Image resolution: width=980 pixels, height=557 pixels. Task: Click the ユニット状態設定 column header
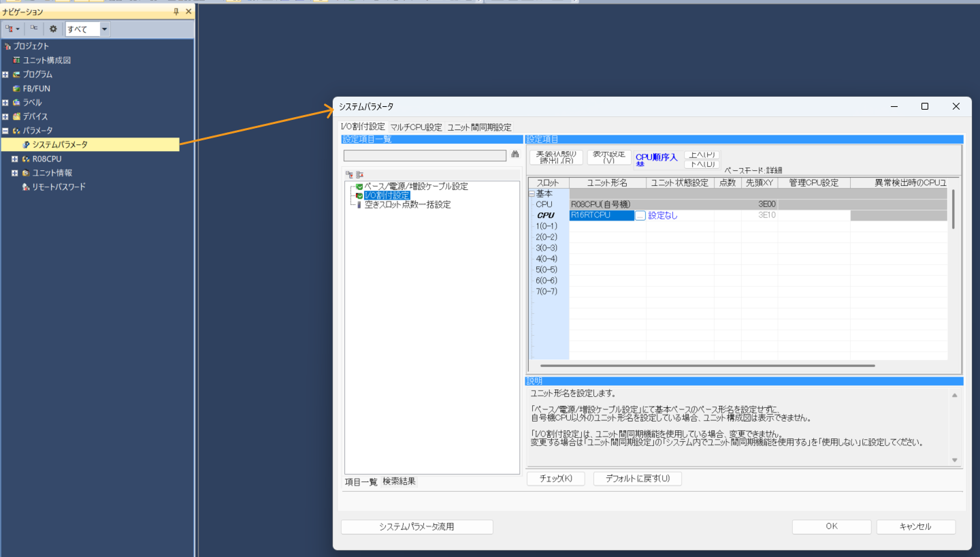[x=680, y=182]
